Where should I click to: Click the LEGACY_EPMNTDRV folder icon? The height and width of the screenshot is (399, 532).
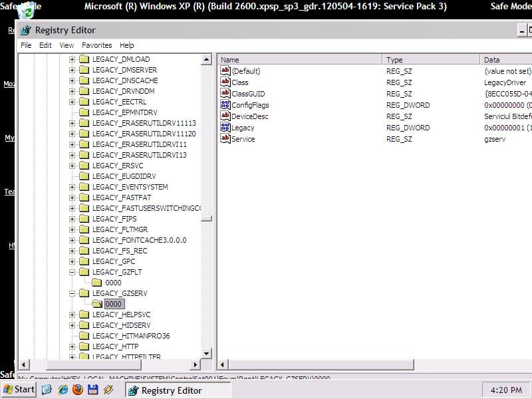[x=84, y=112]
